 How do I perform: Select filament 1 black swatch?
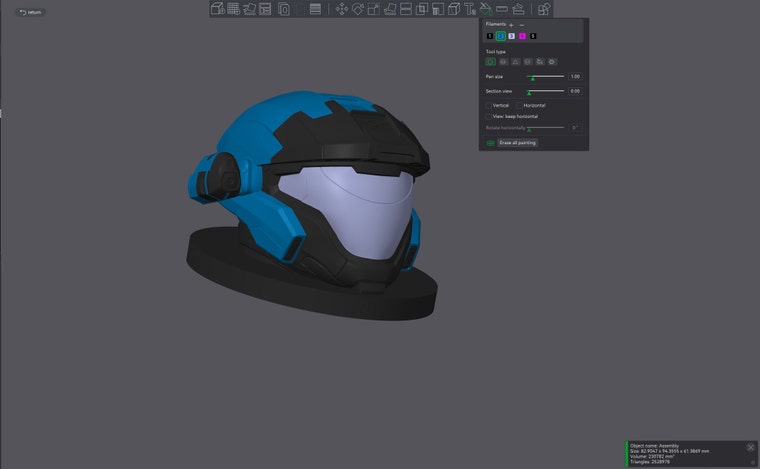coord(490,36)
